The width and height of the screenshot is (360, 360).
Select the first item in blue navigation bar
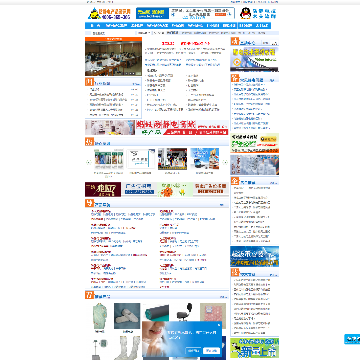click(95, 26)
